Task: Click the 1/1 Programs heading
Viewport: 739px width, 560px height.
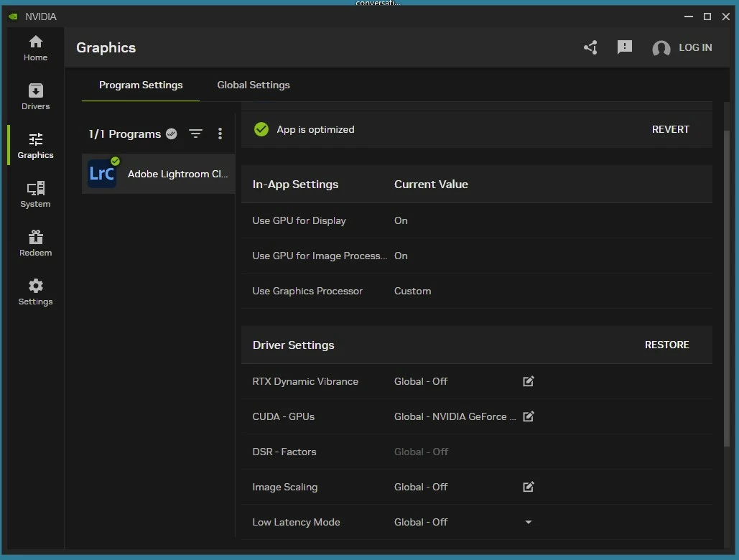Action: (x=125, y=134)
